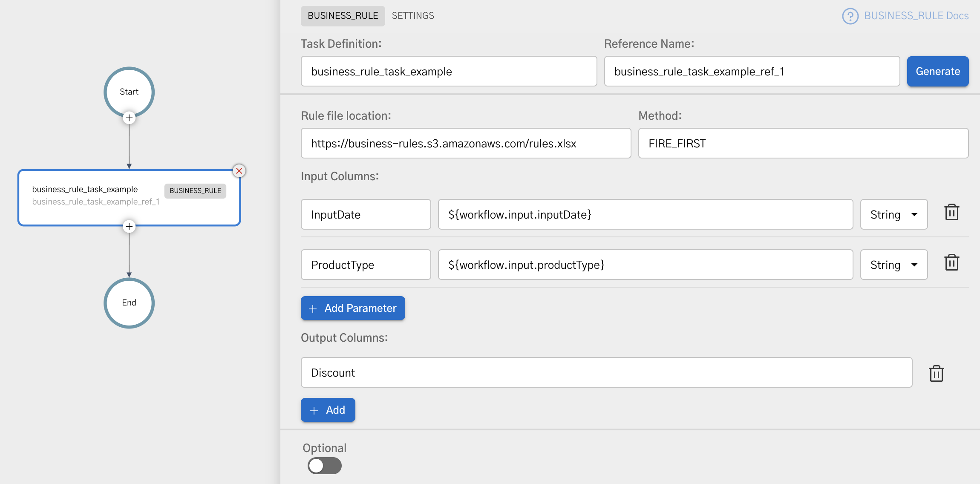Open InputDate type String dropdown
Image resolution: width=980 pixels, height=484 pixels.
coord(894,215)
